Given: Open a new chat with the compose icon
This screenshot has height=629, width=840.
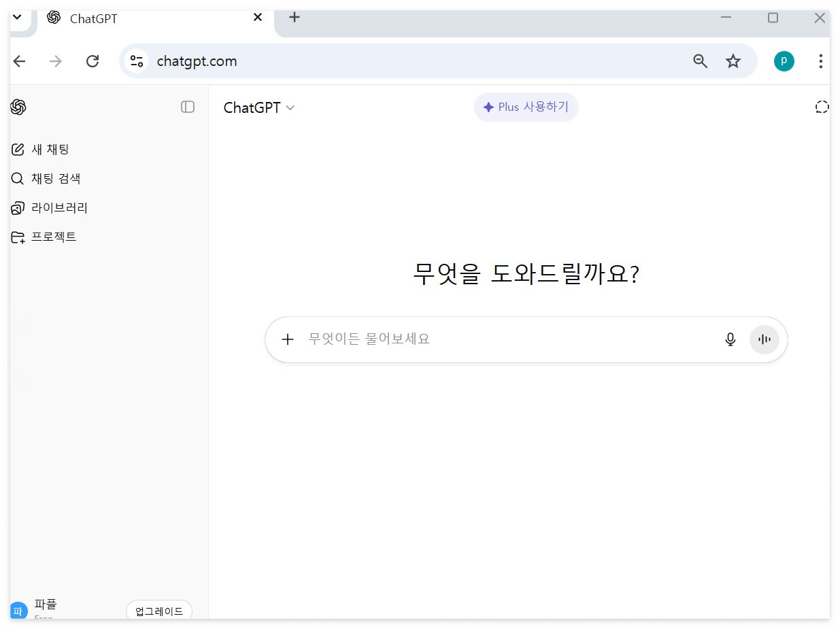Looking at the screenshot, I should 17,149.
